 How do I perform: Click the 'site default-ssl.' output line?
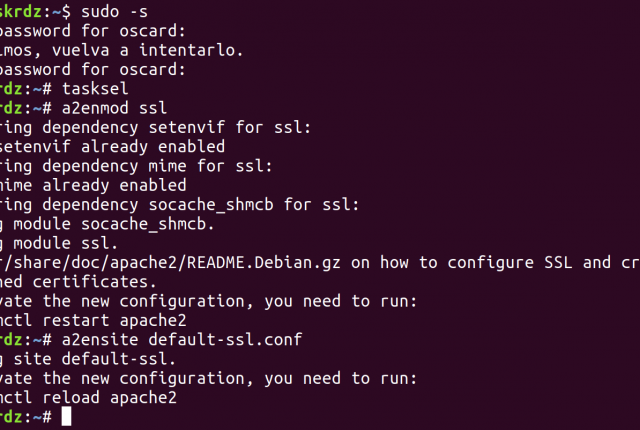pos(94,359)
